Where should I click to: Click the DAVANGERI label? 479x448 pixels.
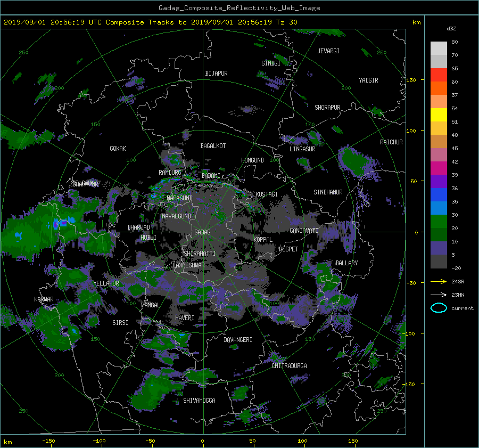(238, 340)
